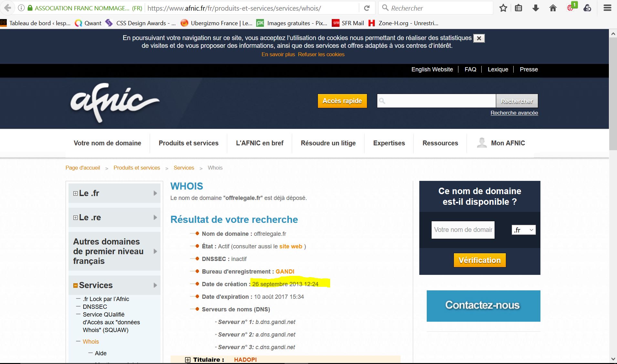The width and height of the screenshot is (617, 364).
Task: Click arrow next to Le .re
Action: [155, 217]
